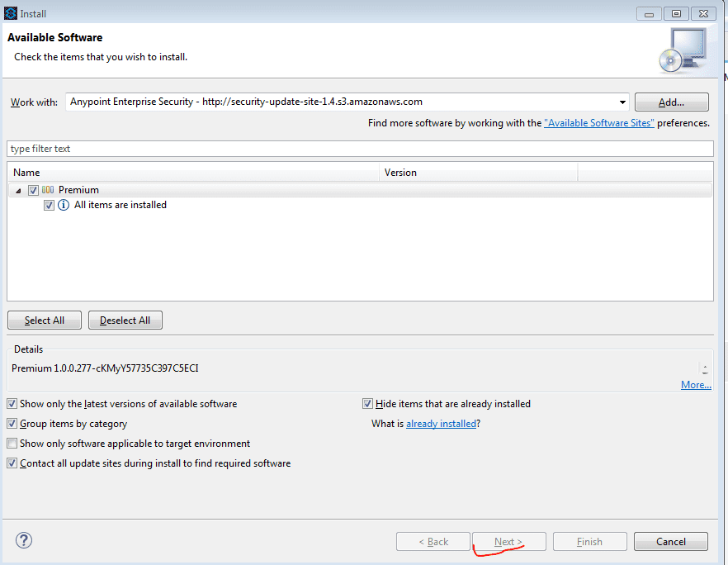Disable Show only the latest versions option
Viewport: 728px width, 565px height.
(x=12, y=404)
